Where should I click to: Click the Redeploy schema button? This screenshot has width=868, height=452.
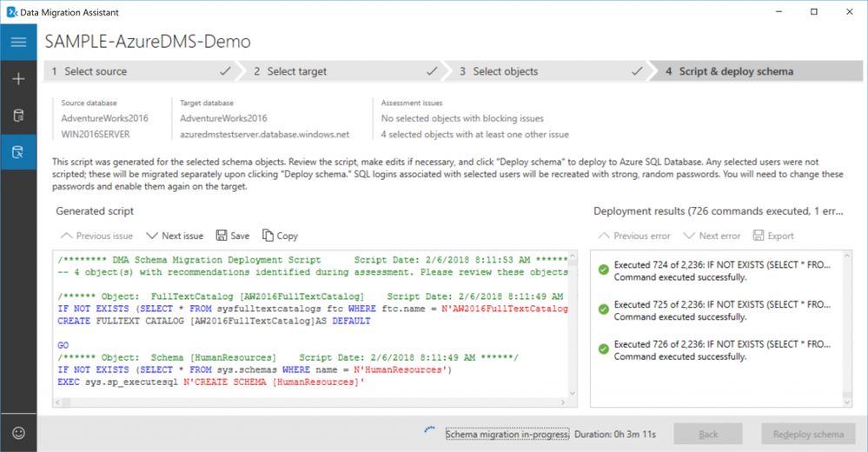808,435
